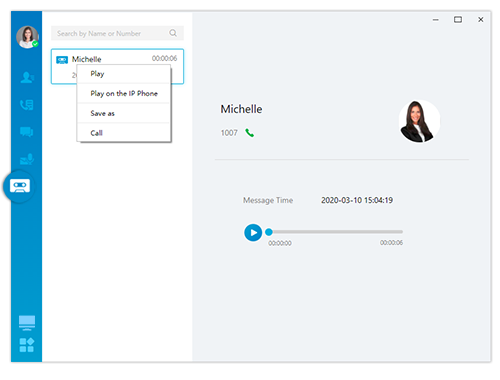Open the apps grid icon in the sidebar

[x=27, y=345]
